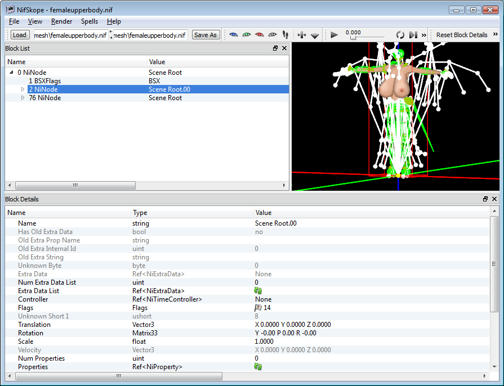Click the Flags row name
This screenshot has width=504, height=386.
click(25, 308)
